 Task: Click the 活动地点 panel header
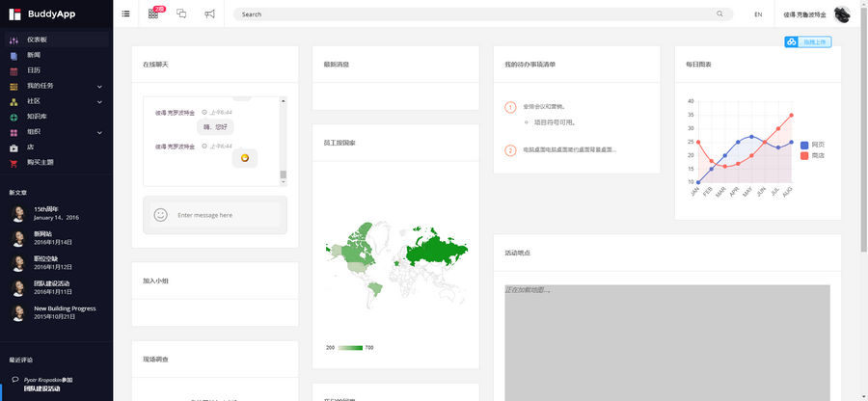(x=667, y=253)
